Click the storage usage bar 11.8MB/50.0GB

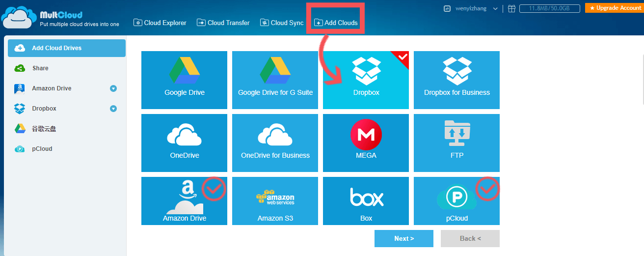point(549,8)
